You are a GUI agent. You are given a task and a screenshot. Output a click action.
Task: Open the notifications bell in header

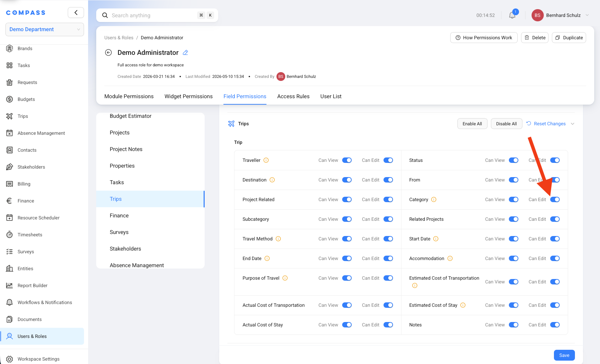(x=512, y=15)
